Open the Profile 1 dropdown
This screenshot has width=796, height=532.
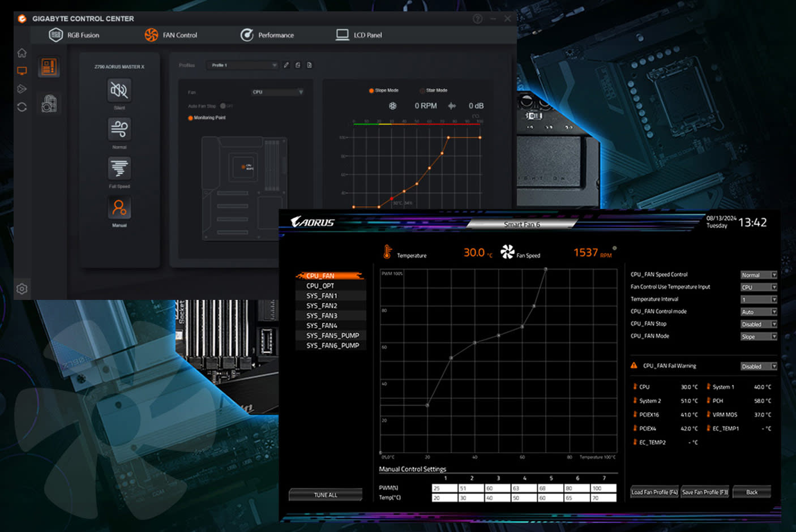click(242, 65)
